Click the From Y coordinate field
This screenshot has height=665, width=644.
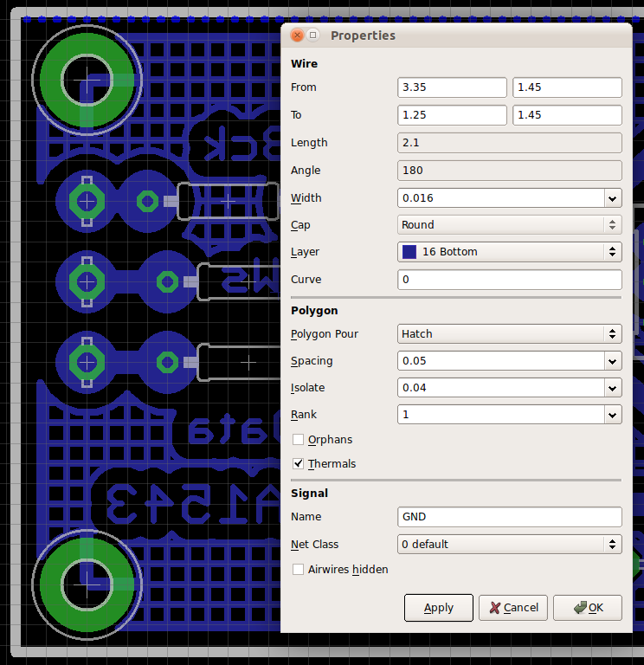[567, 87]
